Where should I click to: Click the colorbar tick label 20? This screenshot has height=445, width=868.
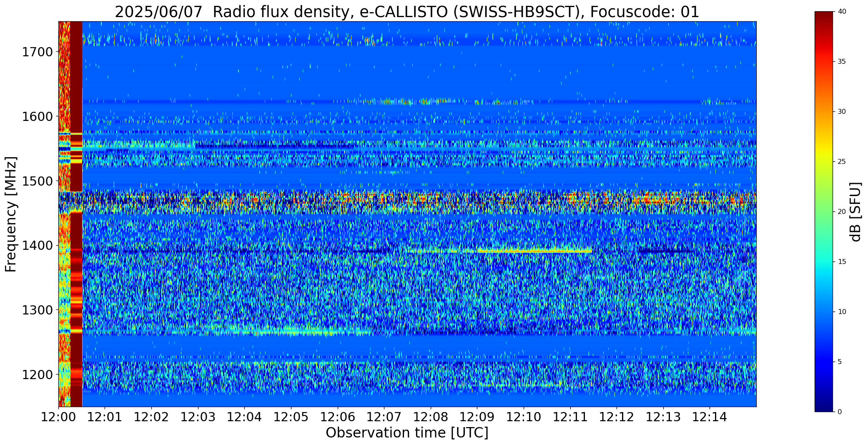click(842, 212)
